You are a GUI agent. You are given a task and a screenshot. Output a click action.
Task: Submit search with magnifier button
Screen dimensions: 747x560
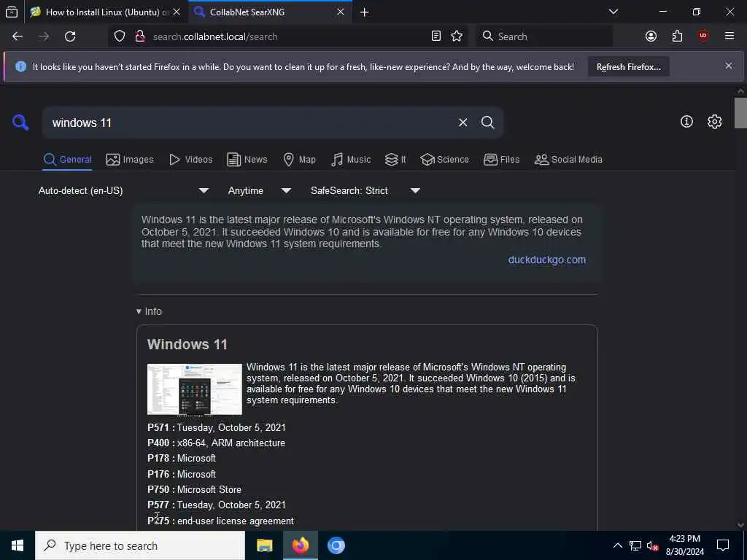[487, 122]
